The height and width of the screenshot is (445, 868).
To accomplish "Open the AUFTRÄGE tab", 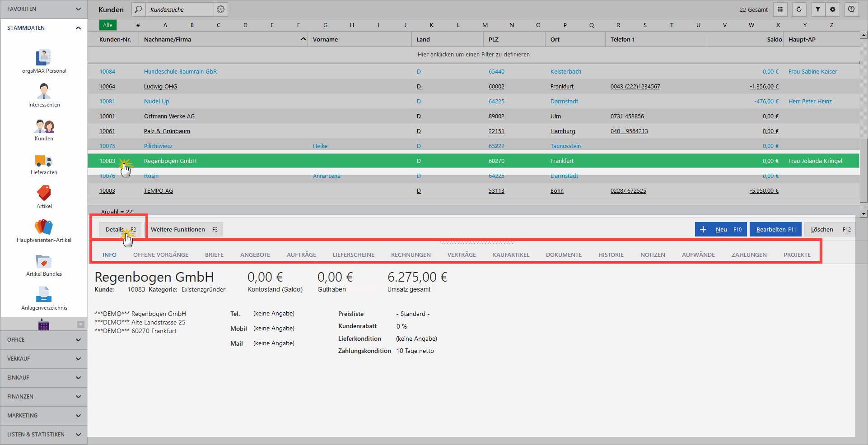I will tap(301, 255).
